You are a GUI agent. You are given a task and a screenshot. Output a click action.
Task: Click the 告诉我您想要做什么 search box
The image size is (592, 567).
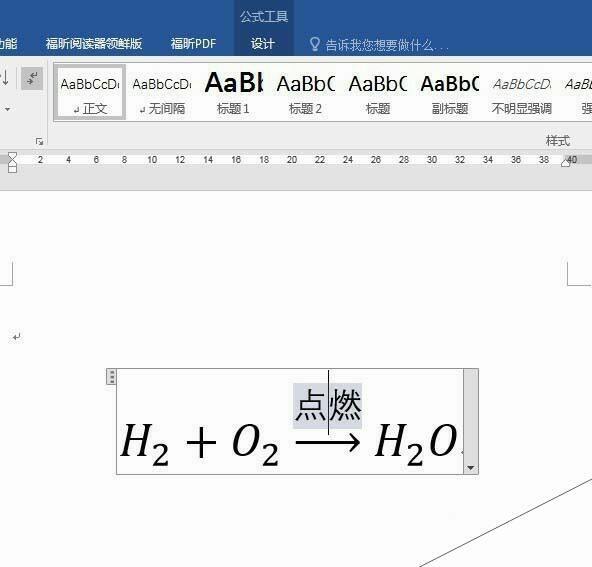[x=386, y=45]
